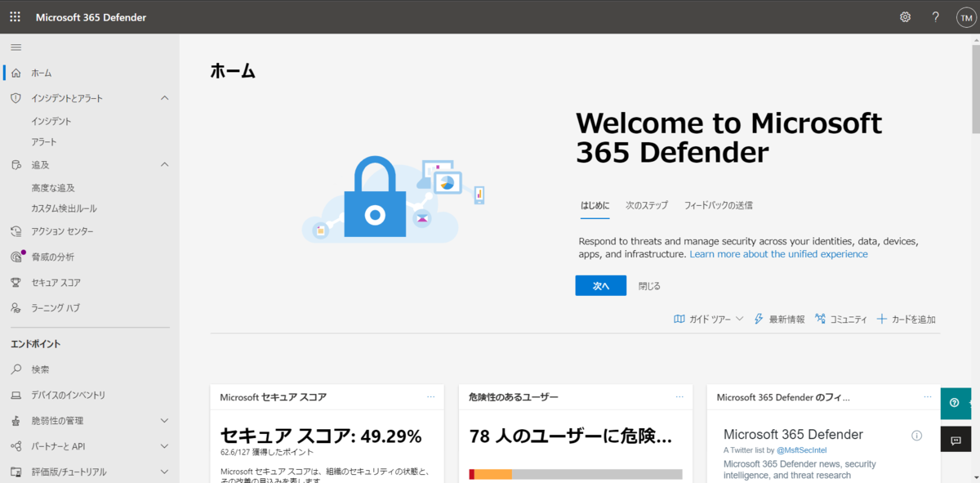Open インシデント in the sidebar

point(51,121)
